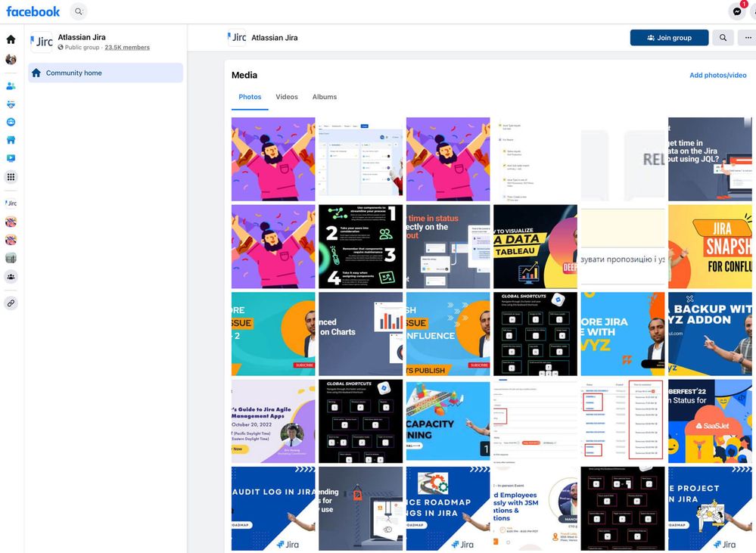Image resolution: width=756 pixels, height=553 pixels.
Task: Open the Kanban board screenshot photo
Action: click(361, 159)
